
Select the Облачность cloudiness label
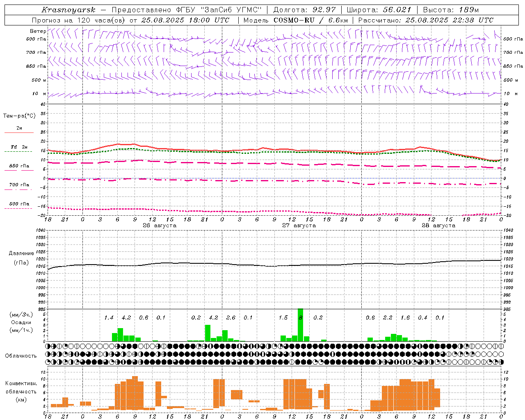pos(21,356)
